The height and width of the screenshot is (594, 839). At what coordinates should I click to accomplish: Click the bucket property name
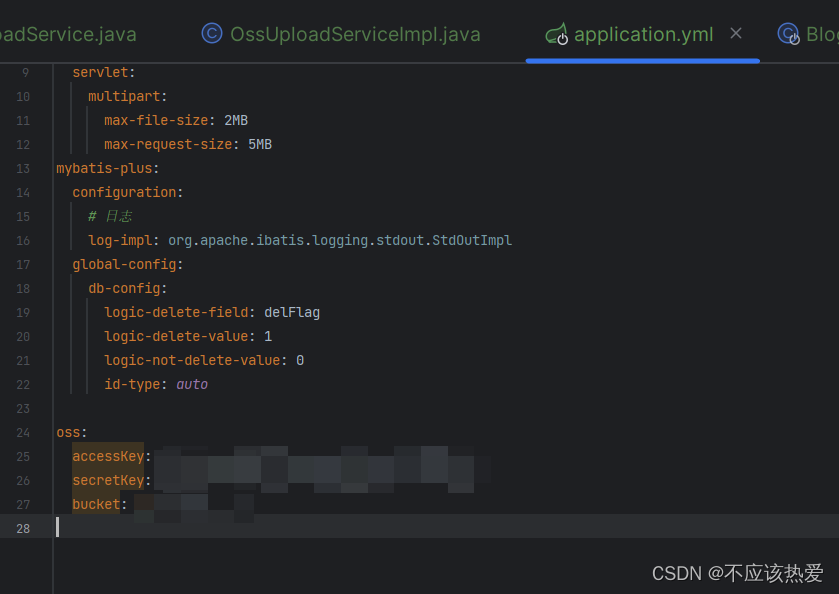coord(96,504)
